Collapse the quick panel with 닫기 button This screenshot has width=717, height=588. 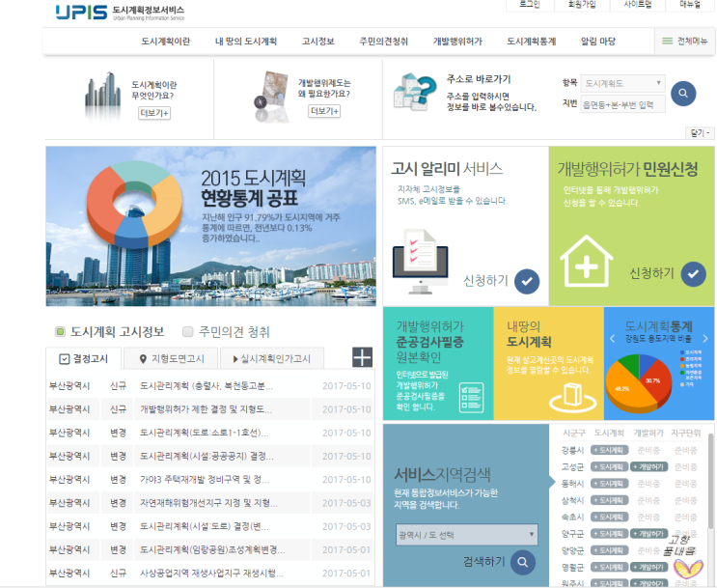(700, 132)
